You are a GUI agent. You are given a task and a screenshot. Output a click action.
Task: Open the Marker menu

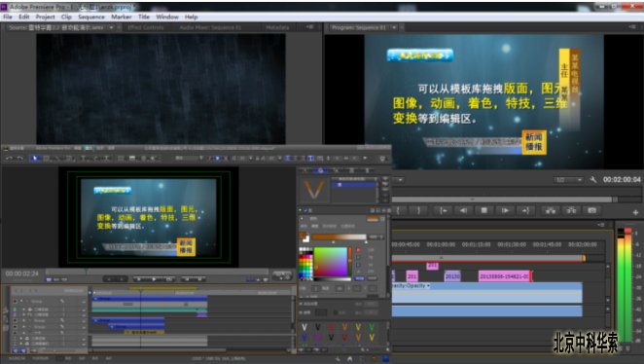pyautogui.click(x=122, y=17)
